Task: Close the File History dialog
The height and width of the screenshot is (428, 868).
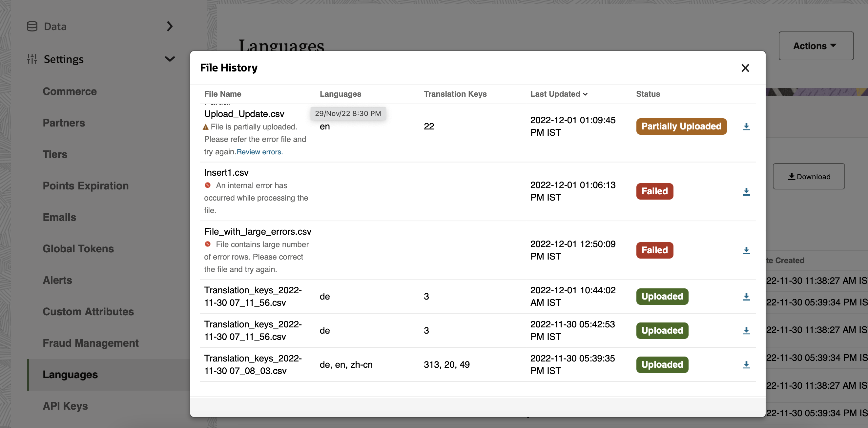Action: point(745,68)
